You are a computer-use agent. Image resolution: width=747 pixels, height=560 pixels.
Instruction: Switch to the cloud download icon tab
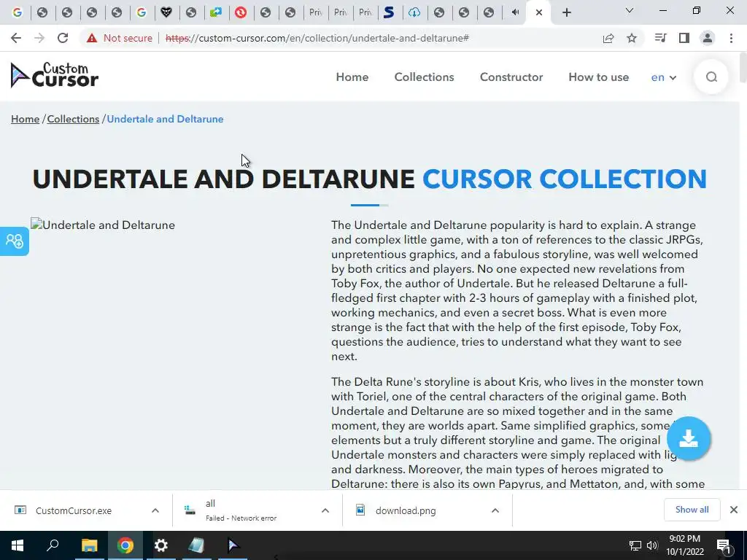coord(414,12)
